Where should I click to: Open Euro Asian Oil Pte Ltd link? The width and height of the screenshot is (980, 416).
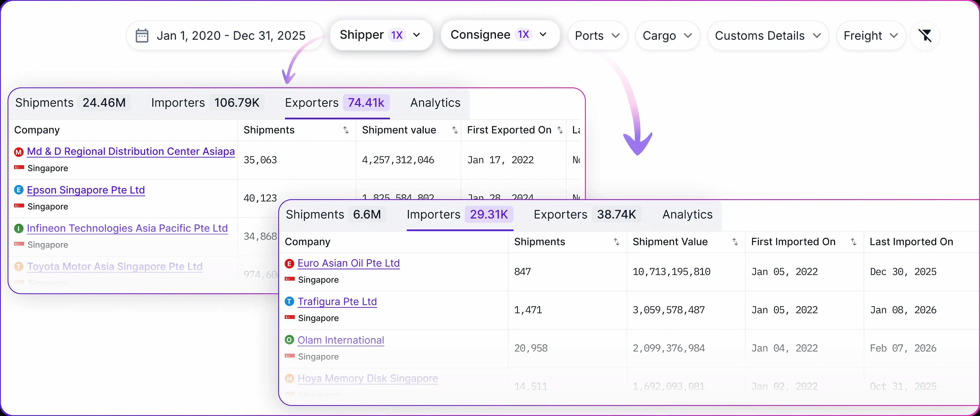(x=348, y=263)
